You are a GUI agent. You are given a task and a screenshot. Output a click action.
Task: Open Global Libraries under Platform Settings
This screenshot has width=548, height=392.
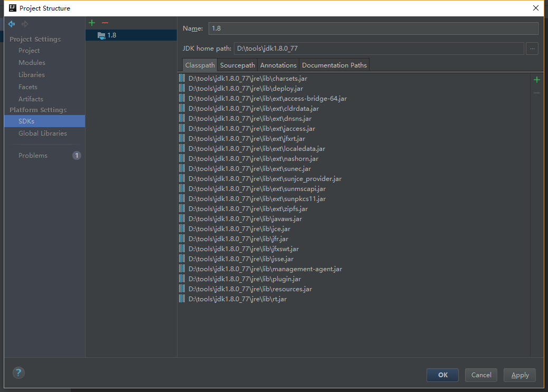42,133
